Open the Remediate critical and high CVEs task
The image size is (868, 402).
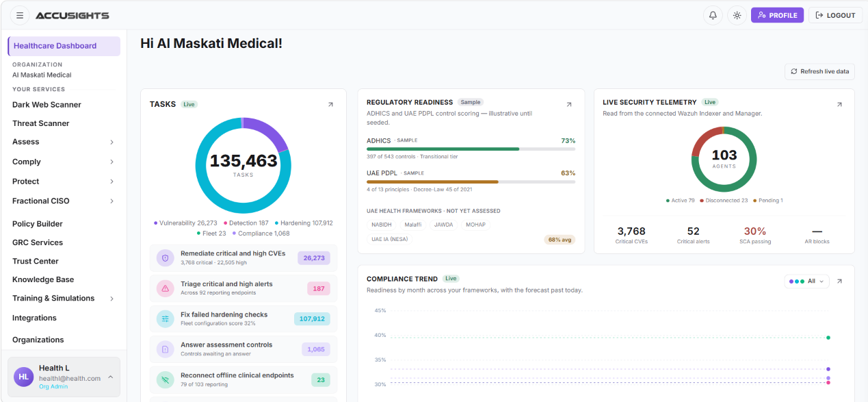pyautogui.click(x=243, y=257)
